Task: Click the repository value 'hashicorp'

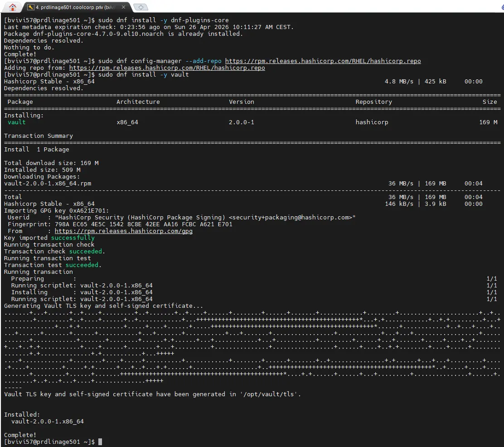Action: tap(372, 122)
